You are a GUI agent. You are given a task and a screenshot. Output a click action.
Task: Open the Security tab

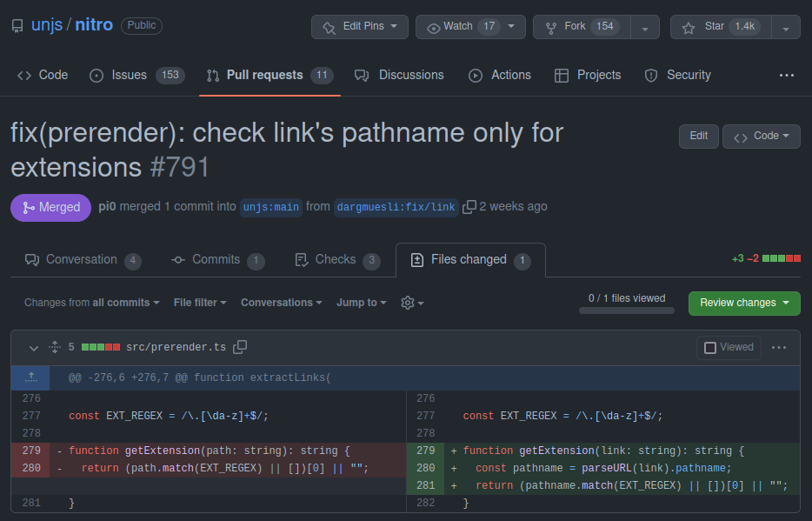click(677, 75)
